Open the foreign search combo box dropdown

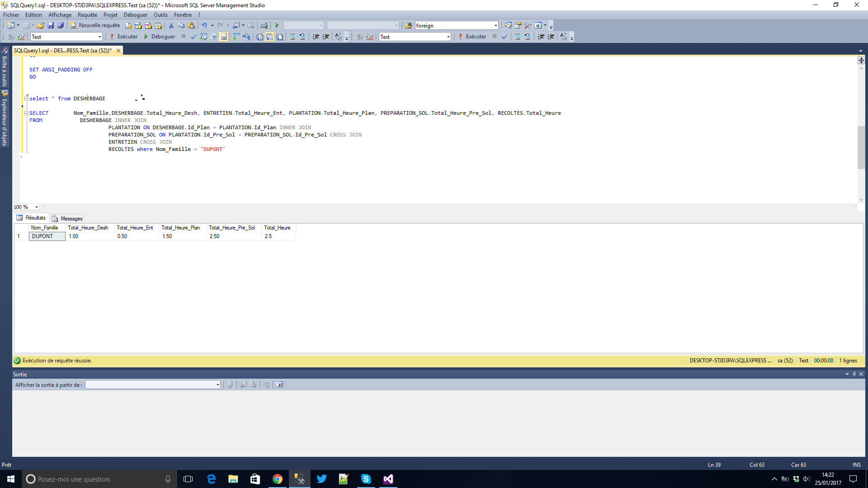(x=496, y=26)
